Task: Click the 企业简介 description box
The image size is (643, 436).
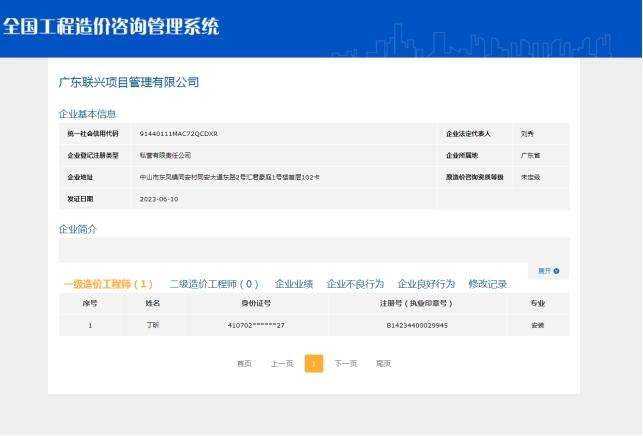Action: 312,250
